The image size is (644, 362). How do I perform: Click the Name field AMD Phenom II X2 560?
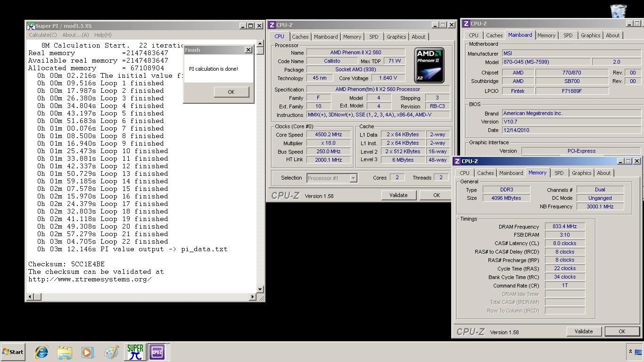355,53
